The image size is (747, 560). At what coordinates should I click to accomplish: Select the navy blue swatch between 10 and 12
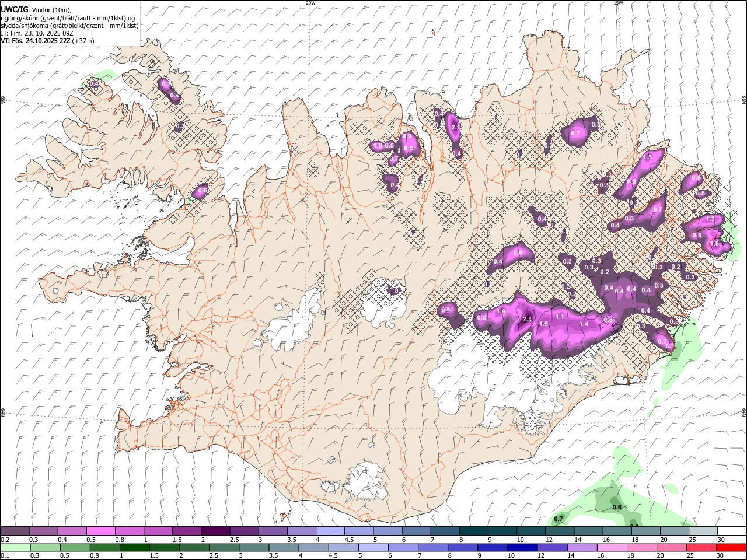tap(522, 547)
